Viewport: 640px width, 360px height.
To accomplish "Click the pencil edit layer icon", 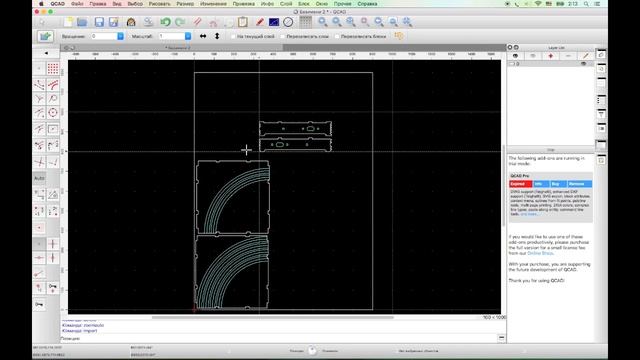I will click(586, 56).
